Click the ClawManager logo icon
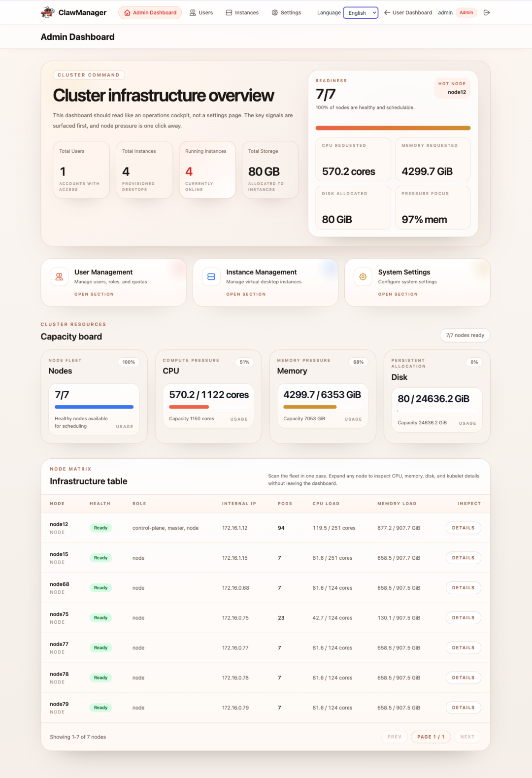 pyautogui.click(x=47, y=12)
